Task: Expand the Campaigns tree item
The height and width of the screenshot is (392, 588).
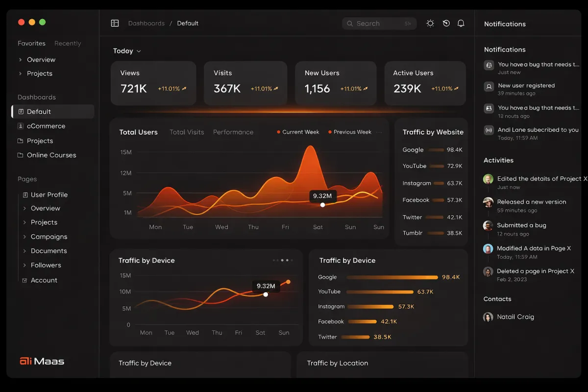Action: (24, 237)
